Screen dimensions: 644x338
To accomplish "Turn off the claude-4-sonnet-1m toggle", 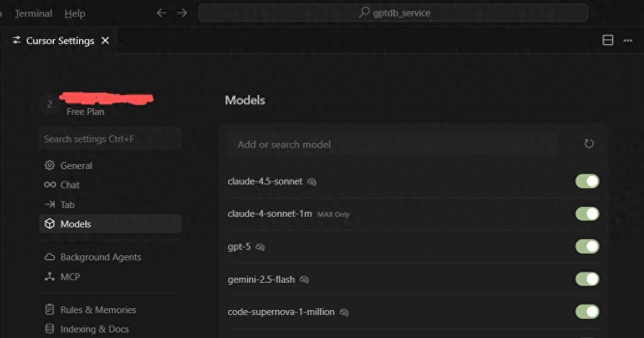I will [587, 214].
